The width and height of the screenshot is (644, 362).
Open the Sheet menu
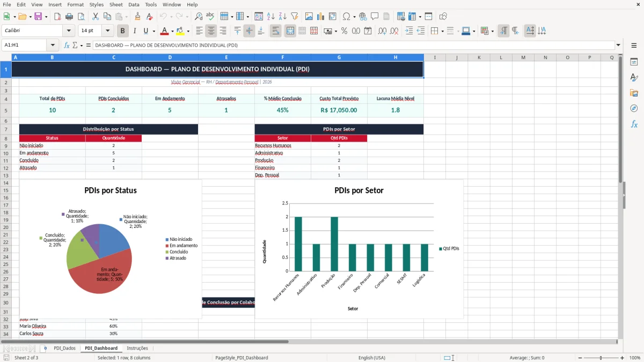116,4
